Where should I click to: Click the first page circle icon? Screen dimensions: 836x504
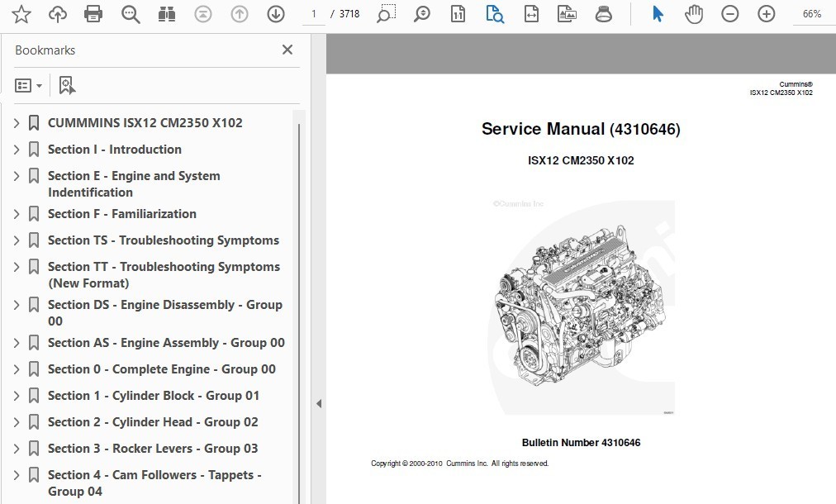[203, 14]
